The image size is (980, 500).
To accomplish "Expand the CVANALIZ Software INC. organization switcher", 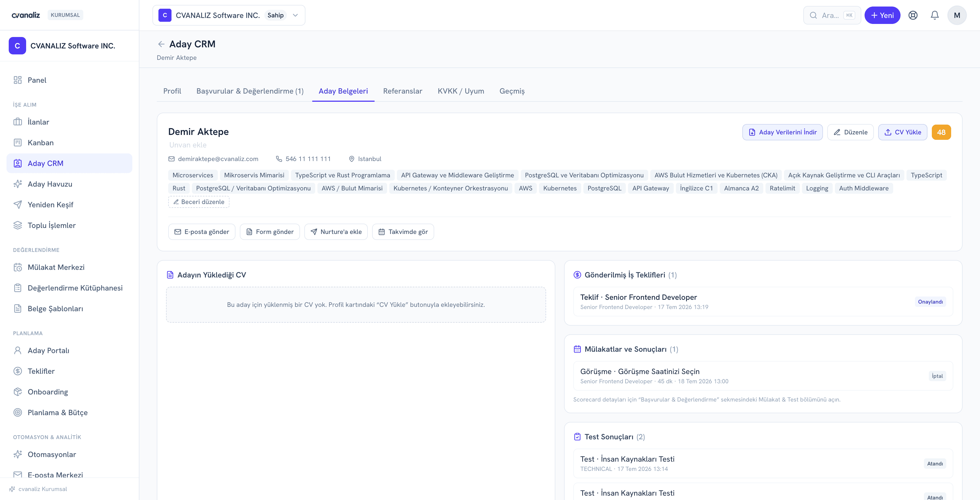I will [229, 15].
